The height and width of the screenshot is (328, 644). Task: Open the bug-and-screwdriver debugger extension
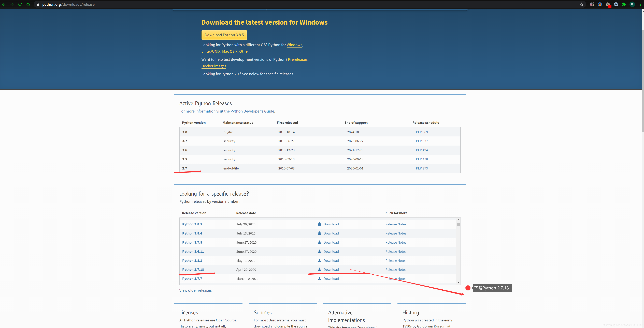[x=592, y=4]
